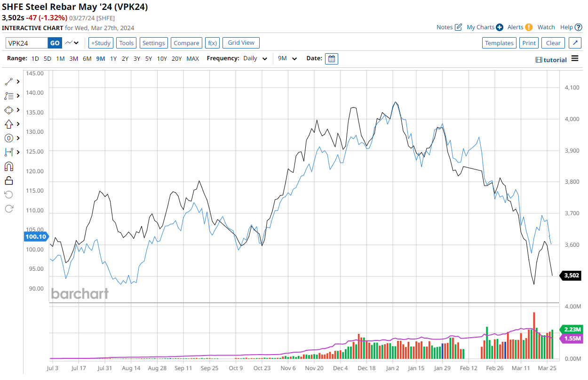Image resolution: width=588 pixels, height=380 pixels.
Task: Open the chart type line dropdown
Action: coord(72,43)
